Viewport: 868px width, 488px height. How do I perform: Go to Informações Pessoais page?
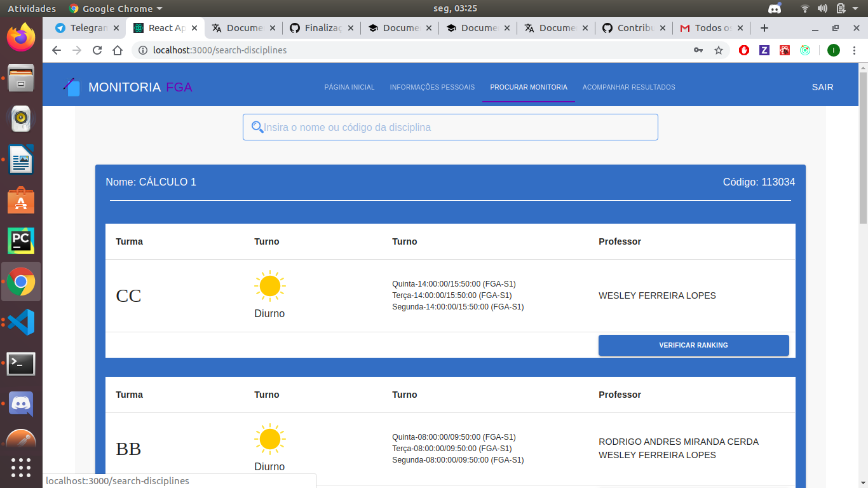pos(432,87)
